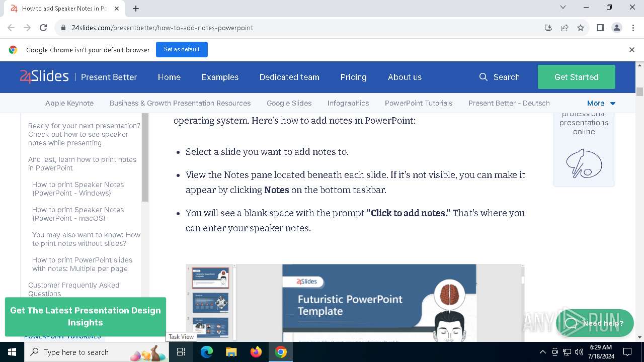The image size is (644, 362).
Task: Click the address bar URL field
Action: pos(302,28)
